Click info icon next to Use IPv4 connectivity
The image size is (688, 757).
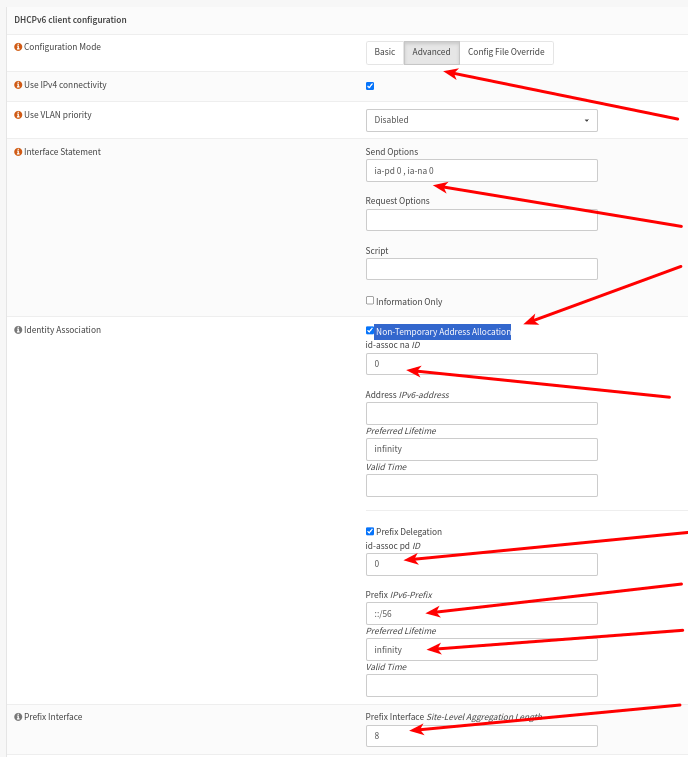[x=18, y=85]
